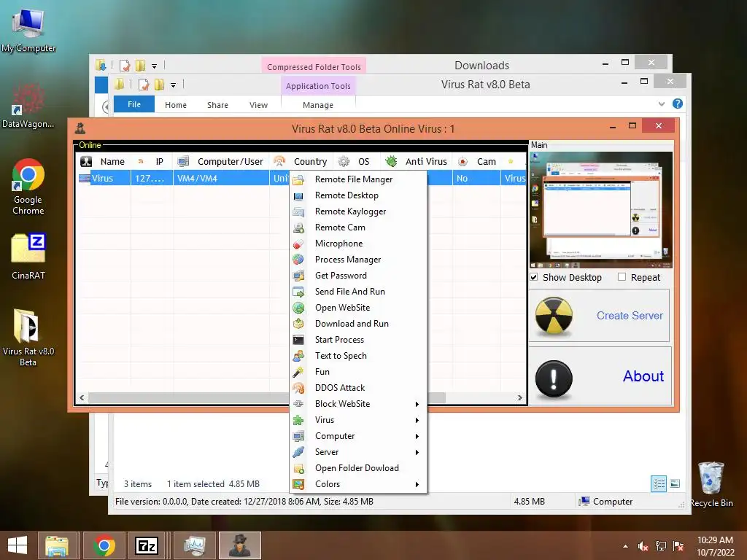Expand the Virus submenu arrow
The height and width of the screenshot is (560, 747).
coord(417,421)
